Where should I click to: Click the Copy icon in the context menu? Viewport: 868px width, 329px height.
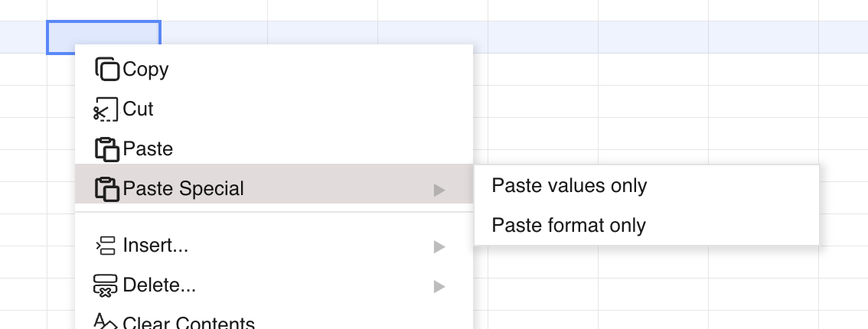click(107, 70)
